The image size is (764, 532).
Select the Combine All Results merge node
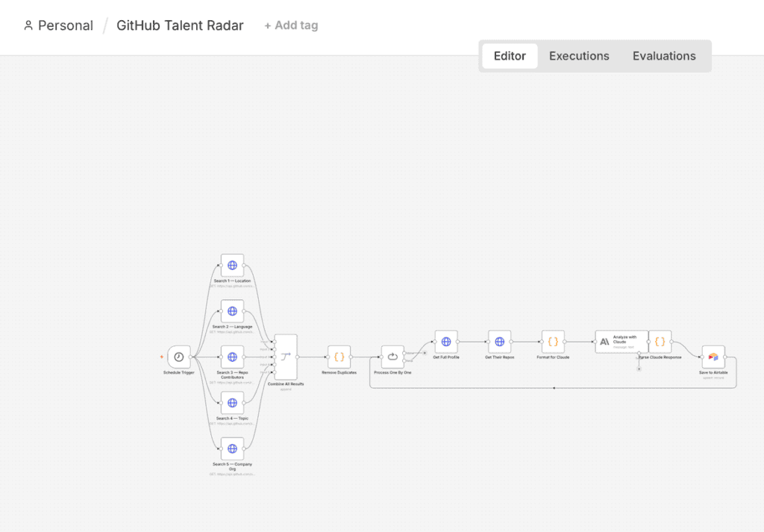(286, 357)
